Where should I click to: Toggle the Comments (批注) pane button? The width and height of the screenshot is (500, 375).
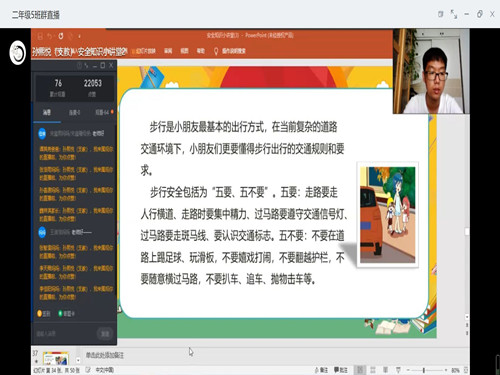pos(341,370)
